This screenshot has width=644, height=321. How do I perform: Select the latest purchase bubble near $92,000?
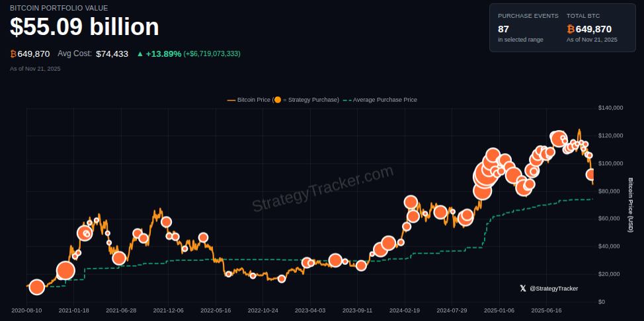(x=591, y=174)
